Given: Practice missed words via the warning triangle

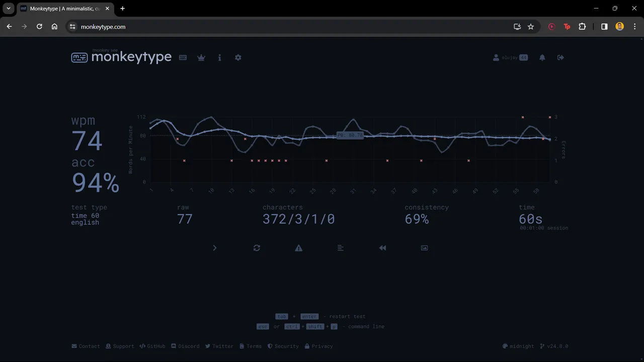Looking at the screenshot, I should pos(299,248).
